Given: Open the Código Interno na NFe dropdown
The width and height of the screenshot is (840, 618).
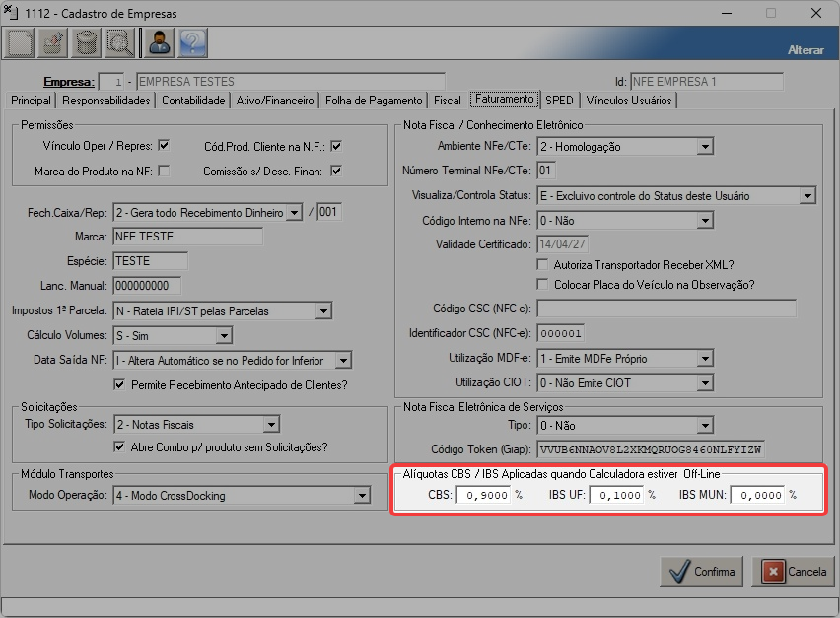Looking at the screenshot, I should 706,220.
